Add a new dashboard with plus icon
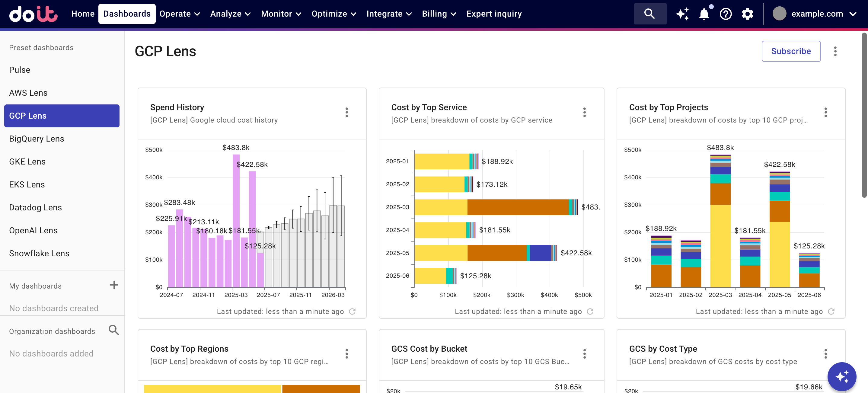The image size is (868, 393). 114,285
